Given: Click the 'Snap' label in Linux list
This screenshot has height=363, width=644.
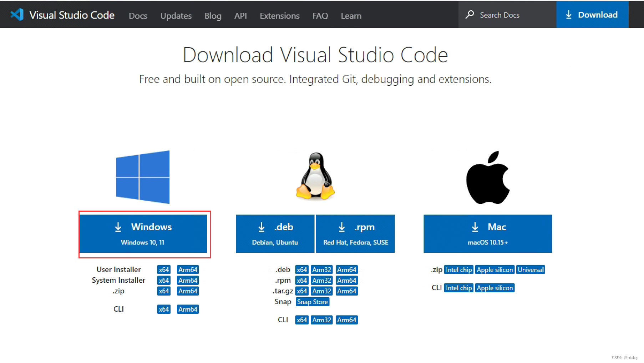Looking at the screenshot, I should (x=283, y=302).
